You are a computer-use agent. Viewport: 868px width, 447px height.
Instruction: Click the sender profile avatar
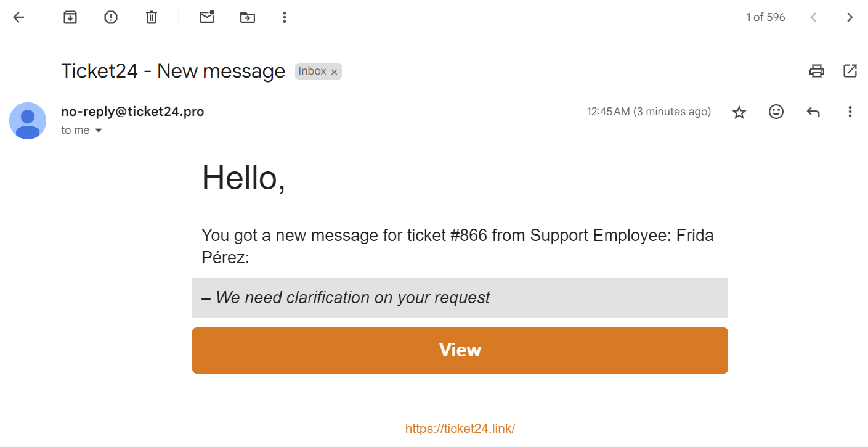[28, 121]
